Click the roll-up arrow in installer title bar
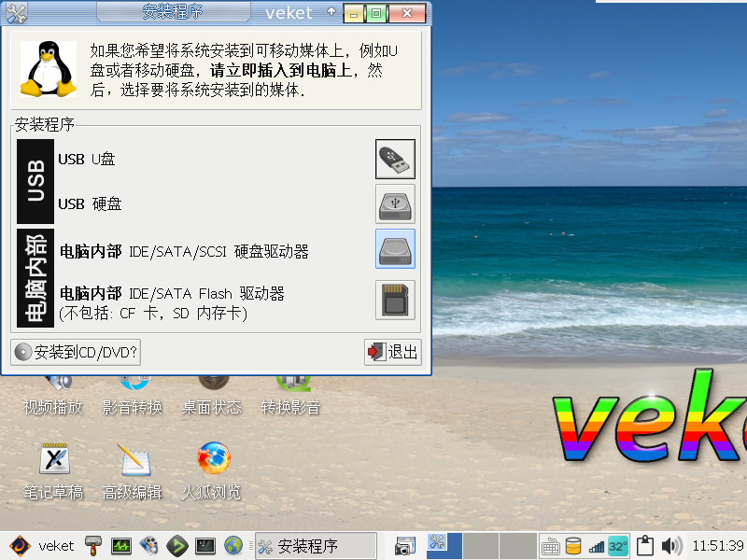The height and width of the screenshot is (560, 747). 331,11
